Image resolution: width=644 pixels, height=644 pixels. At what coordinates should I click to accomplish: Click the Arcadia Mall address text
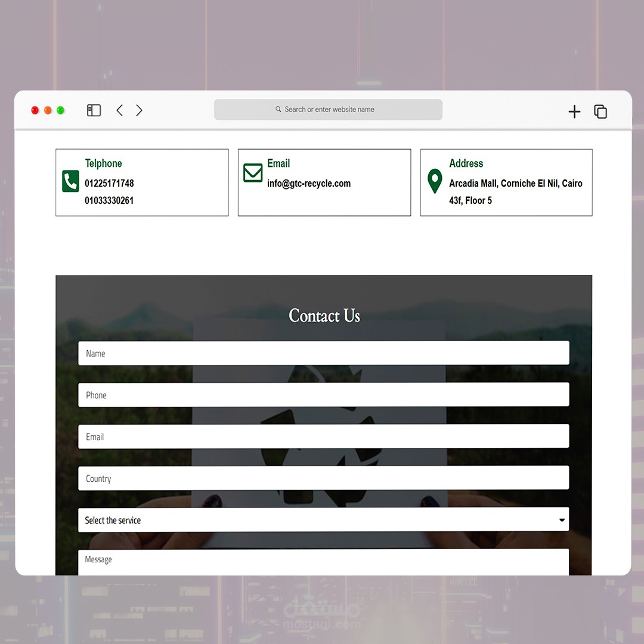[515, 183]
